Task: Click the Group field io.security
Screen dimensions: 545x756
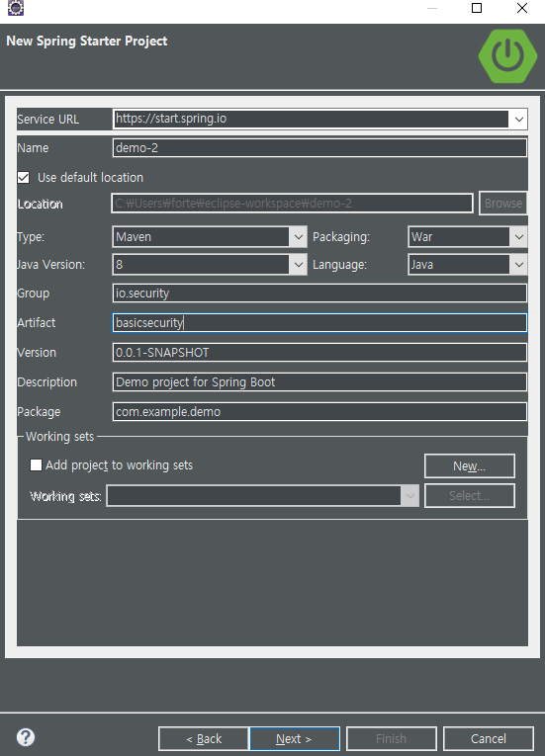Action: [319, 294]
